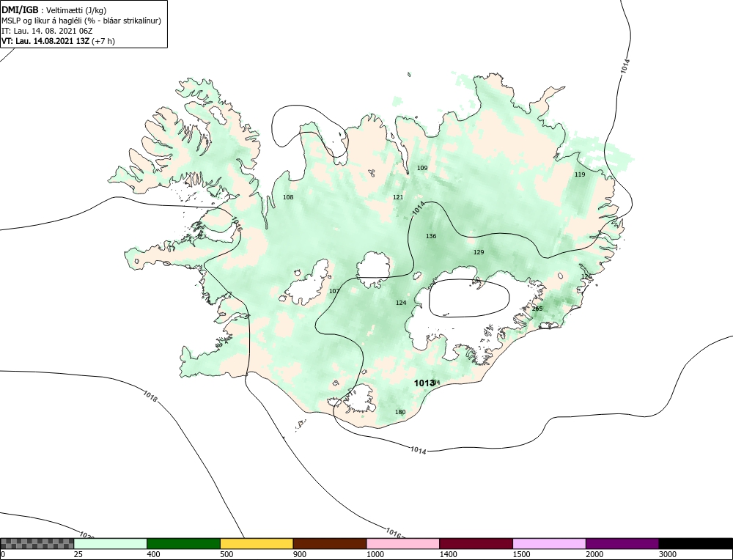Screen dimensions: 733x560
Task: Click the legend scale label 1400
Action: tap(448, 554)
